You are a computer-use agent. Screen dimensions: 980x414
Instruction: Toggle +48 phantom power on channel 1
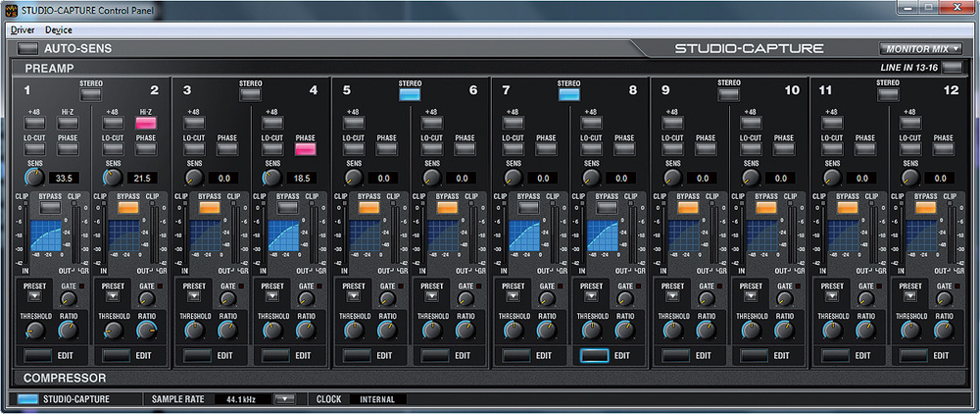click(x=34, y=124)
